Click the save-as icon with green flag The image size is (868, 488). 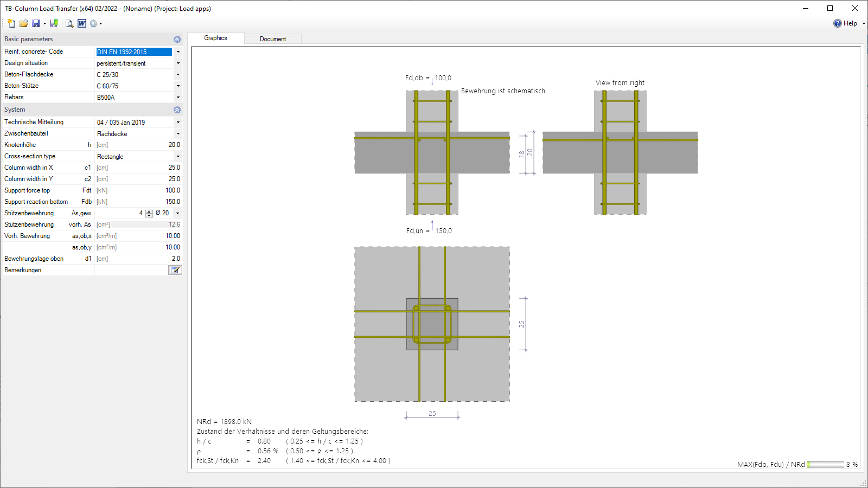pos(54,23)
